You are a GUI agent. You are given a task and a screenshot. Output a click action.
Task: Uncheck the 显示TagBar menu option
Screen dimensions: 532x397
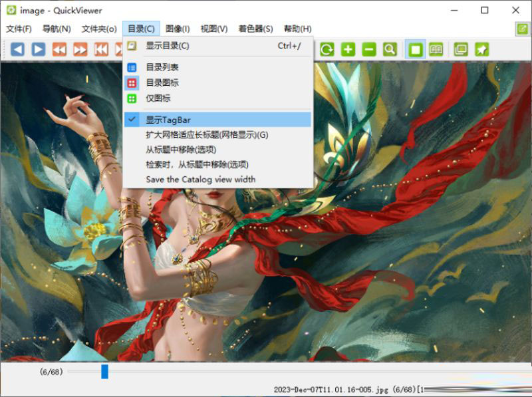tap(218, 120)
